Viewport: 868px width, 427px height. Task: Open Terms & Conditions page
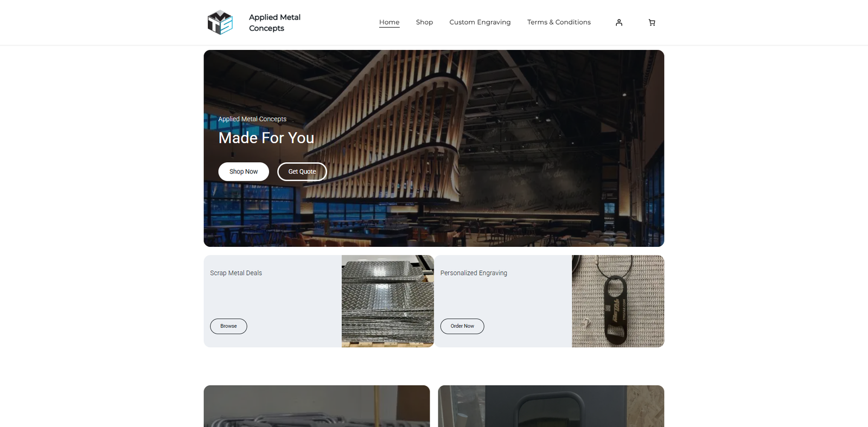[x=559, y=22]
